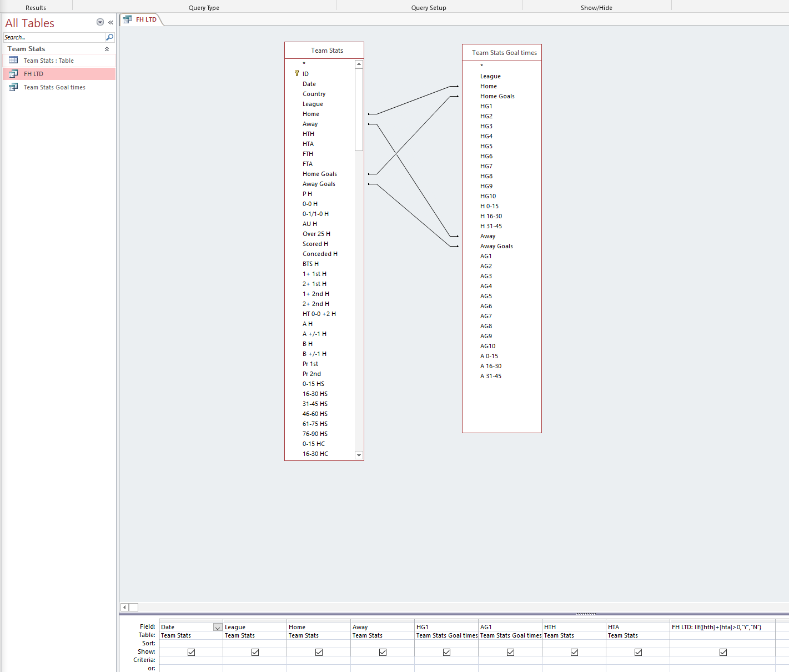Viewport: 789px width, 672px height.
Task: Toggle Show checkbox for the Away column
Action: 383,652
